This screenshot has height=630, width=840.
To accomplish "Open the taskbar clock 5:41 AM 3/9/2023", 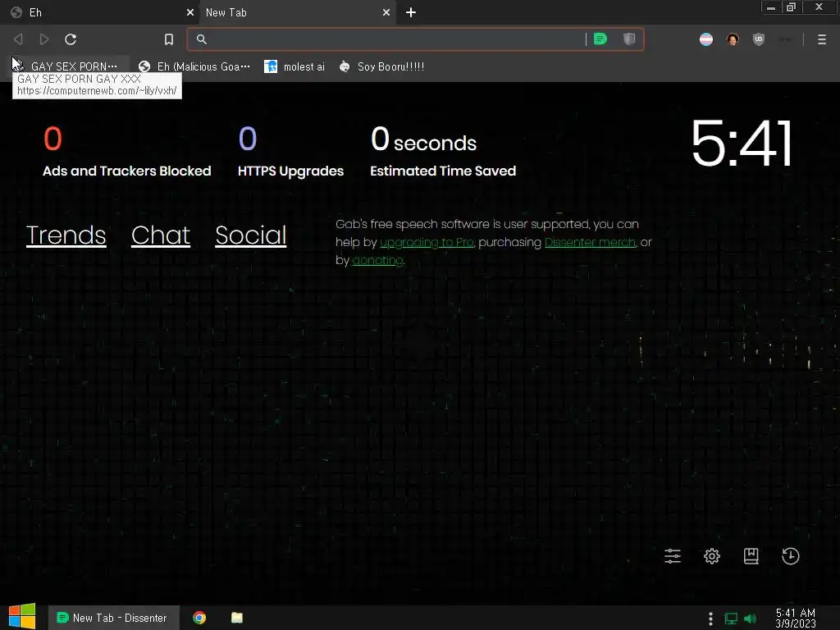I will [x=796, y=618].
